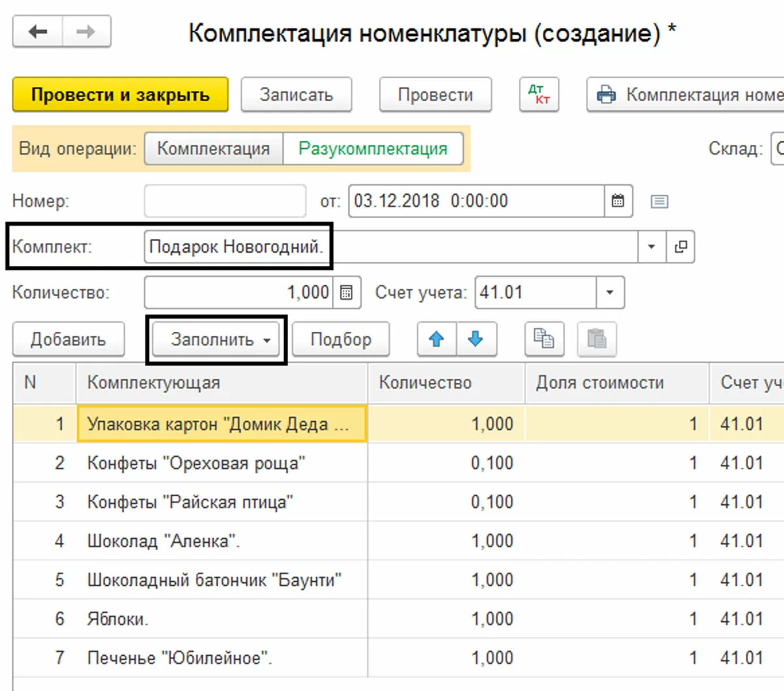Viewport: 784px width, 691px height.
Task: Move the row up with blue arrow
Action: click(x=436, y=339)
